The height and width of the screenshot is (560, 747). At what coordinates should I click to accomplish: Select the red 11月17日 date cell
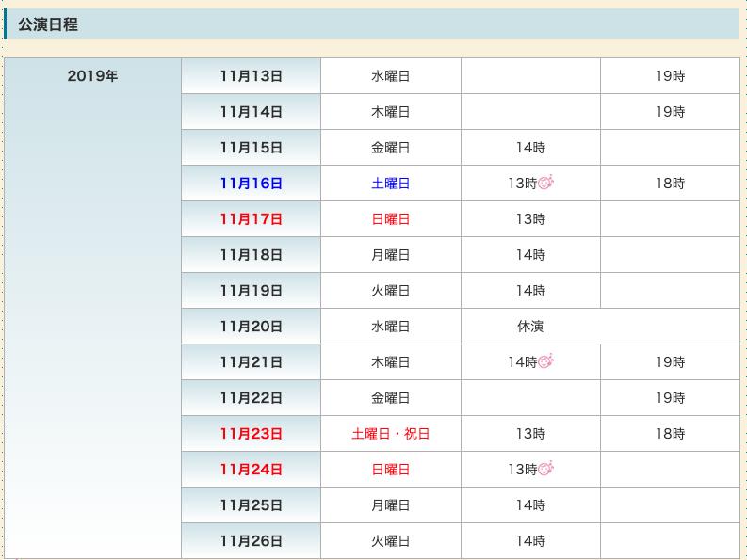(252, 219)
